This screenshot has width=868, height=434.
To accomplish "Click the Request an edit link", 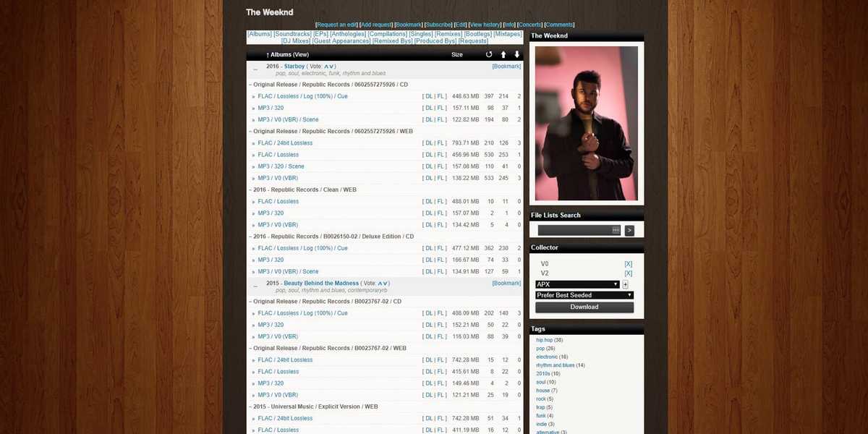I will 337,25.
